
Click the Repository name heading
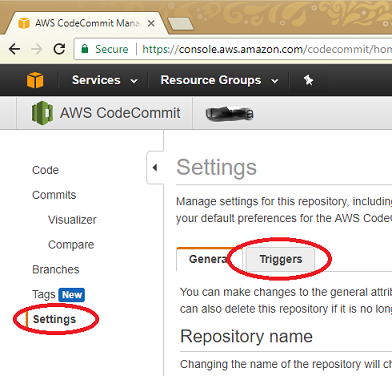point(246,336)
